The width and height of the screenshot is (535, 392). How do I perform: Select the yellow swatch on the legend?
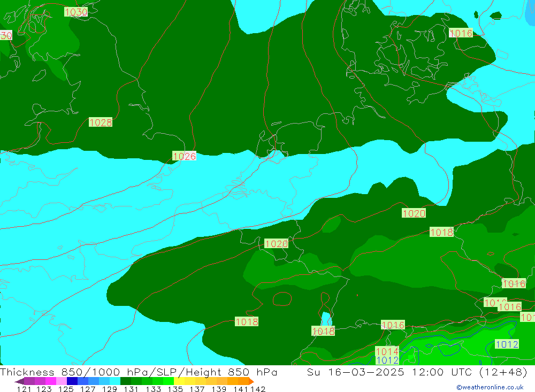(179, 381)
